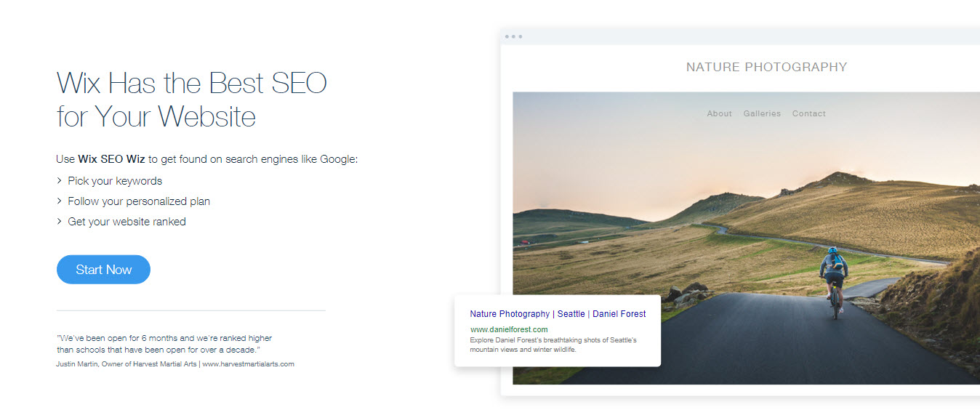Open the Galleries menu item in mockup
This screenshot has height=410, width=980.
click(x=762, y=113)
